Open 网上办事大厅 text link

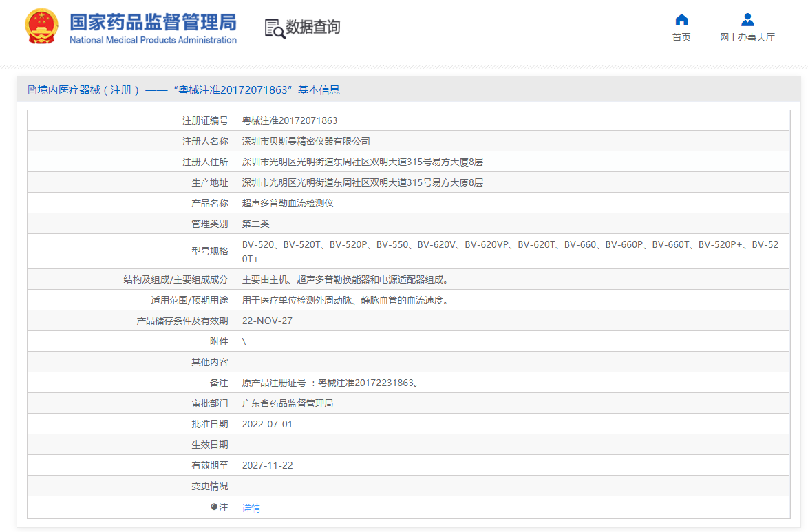[x=747, y=37]
